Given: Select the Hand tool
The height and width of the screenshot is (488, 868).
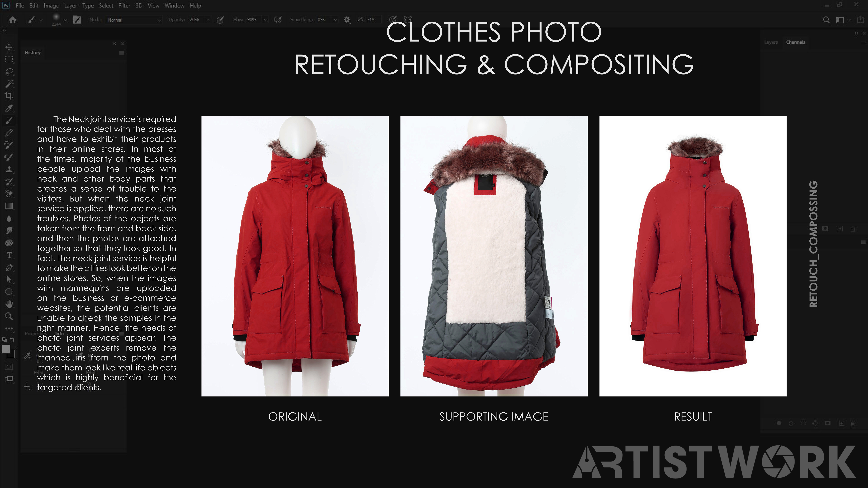Looking at the screenshot, I should 9,304.
